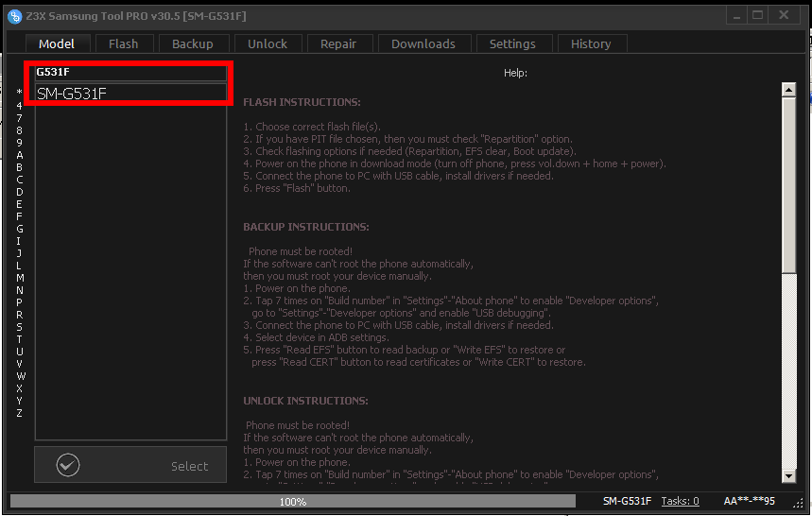Click the Z3X app icon in title bar
The height and width of the screenshot is (516, 812).
coord(14,16)
